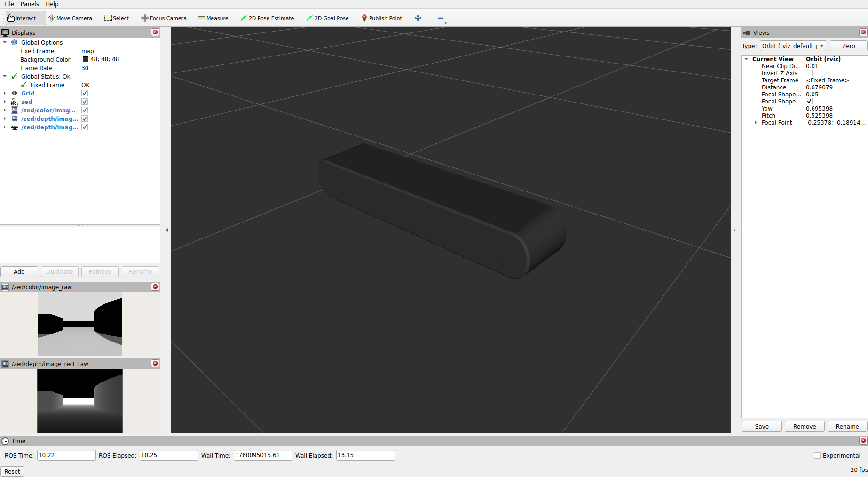Open the view Type dropdown

pyautogui.click(x=793, y=46)
